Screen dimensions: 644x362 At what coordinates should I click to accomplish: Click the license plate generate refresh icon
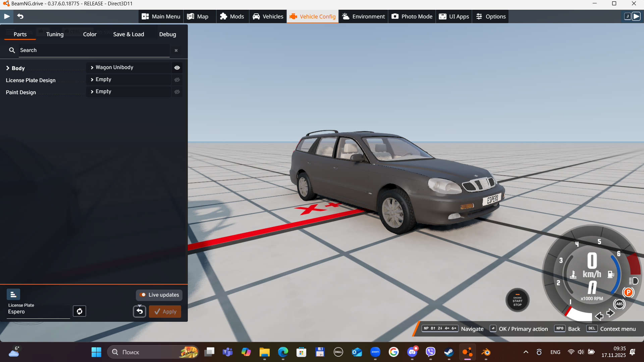coord(79,311)
